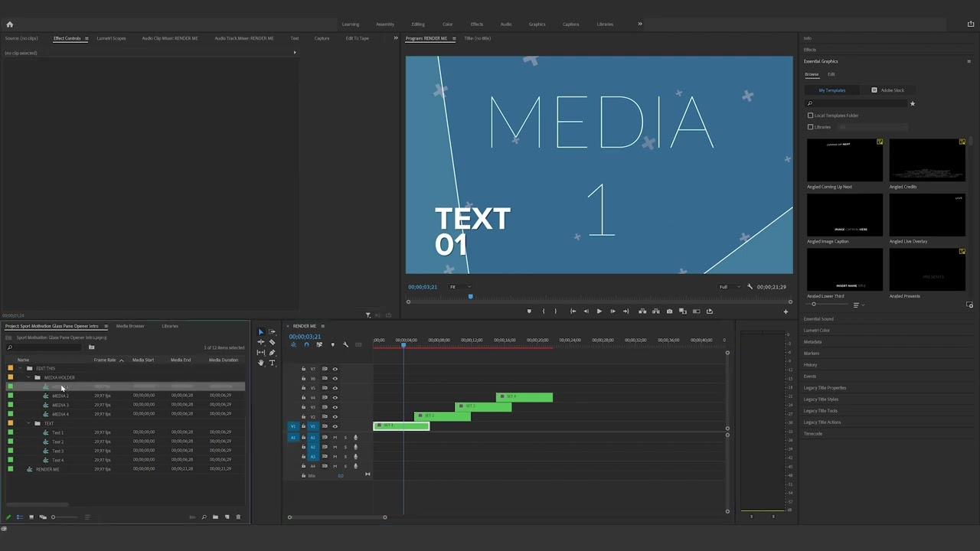980x551 pixels.
Task: Select the Slip tool
Action: click(260, 353)
